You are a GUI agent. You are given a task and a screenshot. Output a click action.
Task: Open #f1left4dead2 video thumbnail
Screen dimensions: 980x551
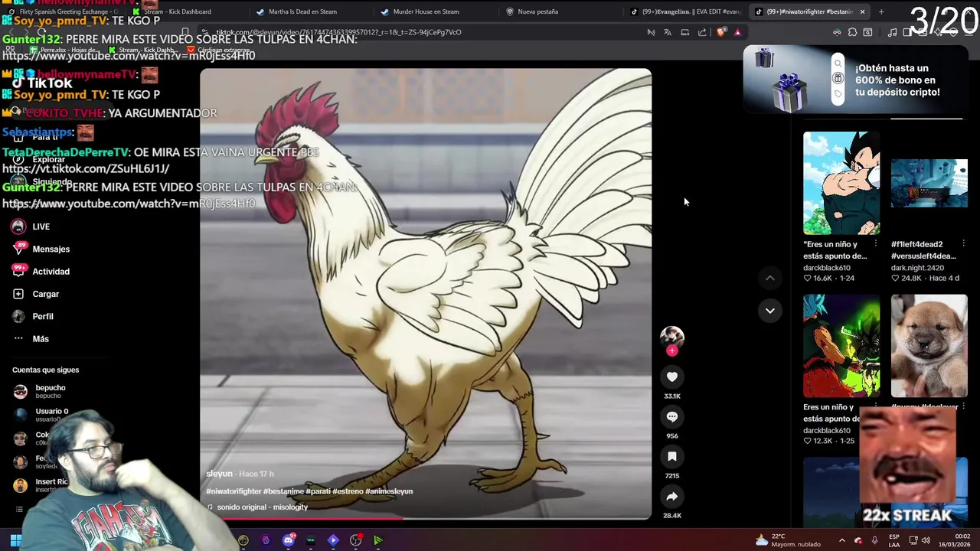(x=929, y=183)
